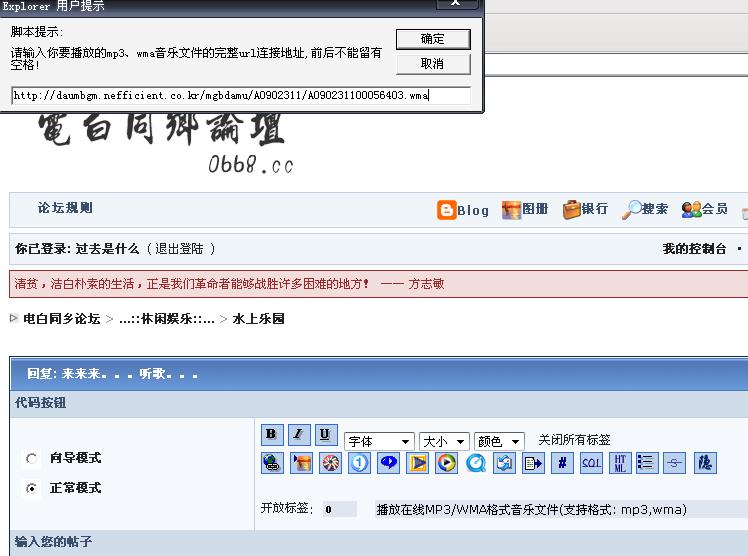This screenshot has width=748, height=556.
Task: Open the 颜色 color dropdown
Action: point(499,441)
